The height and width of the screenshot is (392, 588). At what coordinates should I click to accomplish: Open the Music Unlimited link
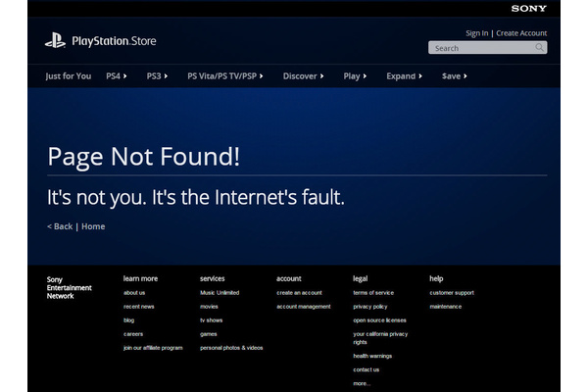(x=220, y=293)
